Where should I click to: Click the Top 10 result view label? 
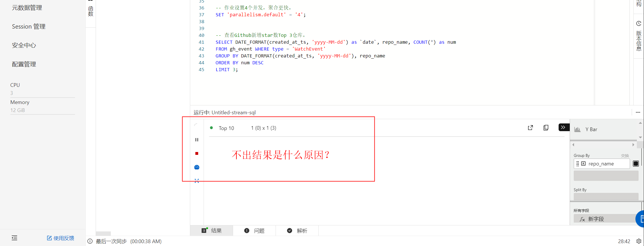[226, 128]
